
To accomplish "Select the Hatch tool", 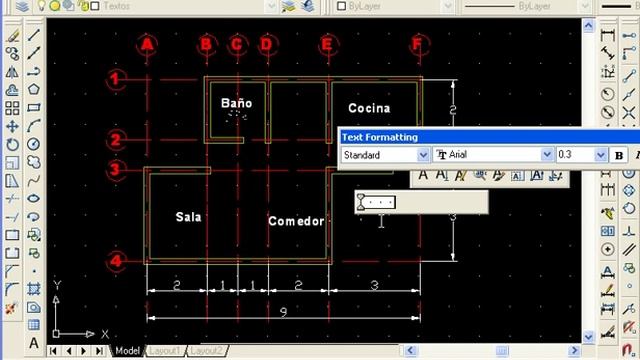I will [x=34, y=289].
